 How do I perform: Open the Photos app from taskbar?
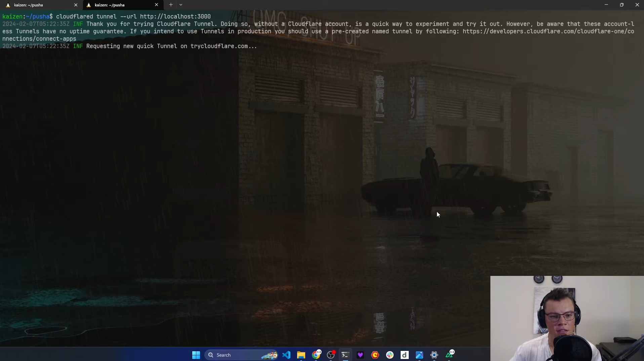click(x=419, y=355)
